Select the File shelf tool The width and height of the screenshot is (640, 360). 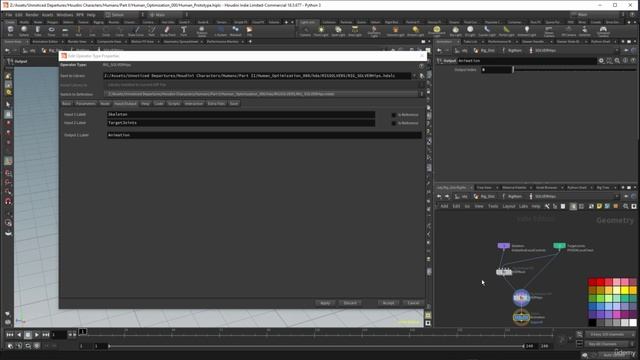pos(249,31)
